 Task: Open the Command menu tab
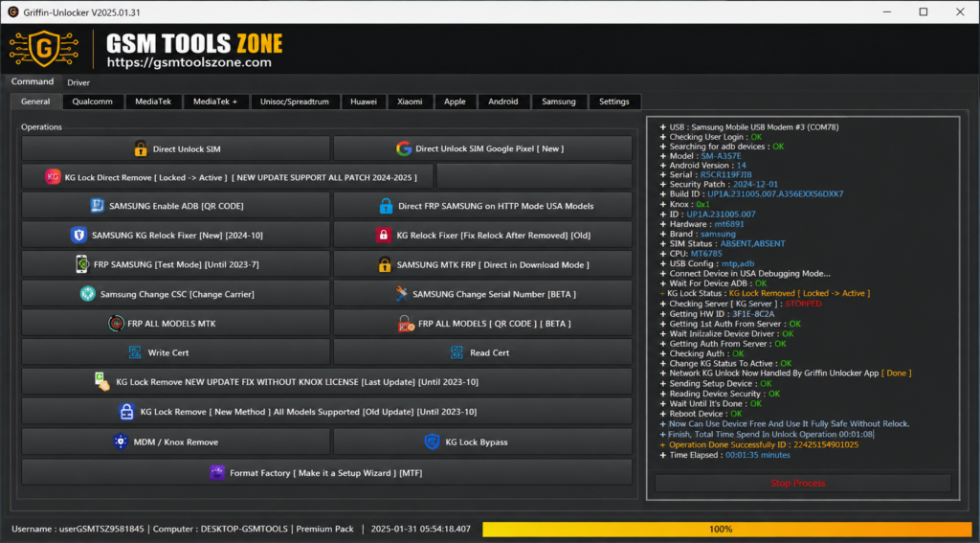[x=33, y=81]
